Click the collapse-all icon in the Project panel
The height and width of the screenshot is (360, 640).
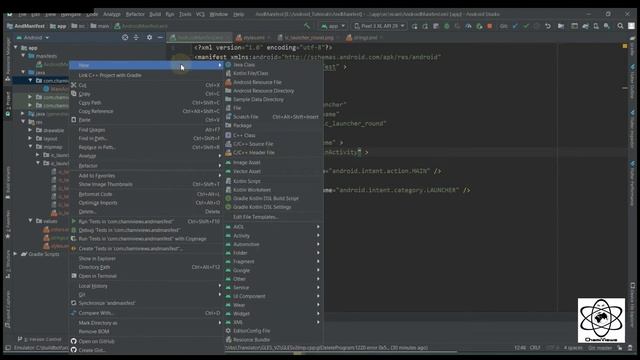click(136, 37)
